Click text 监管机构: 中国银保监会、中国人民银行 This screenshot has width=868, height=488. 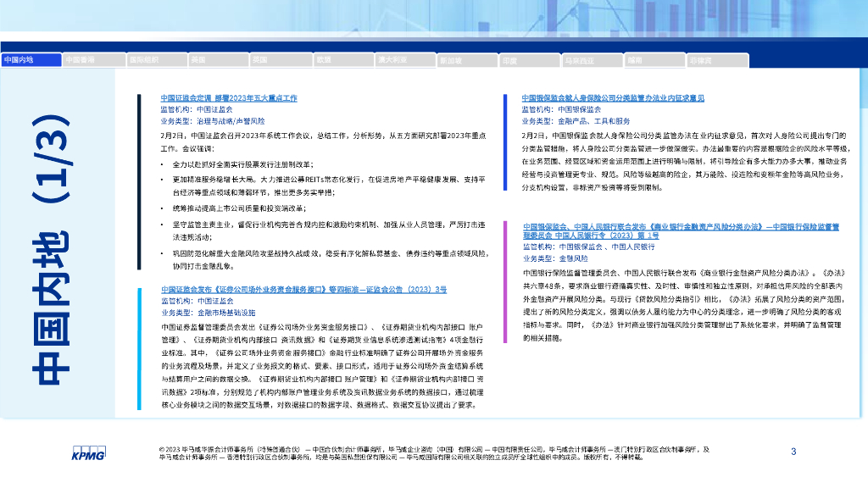click(x=588, y=247)
